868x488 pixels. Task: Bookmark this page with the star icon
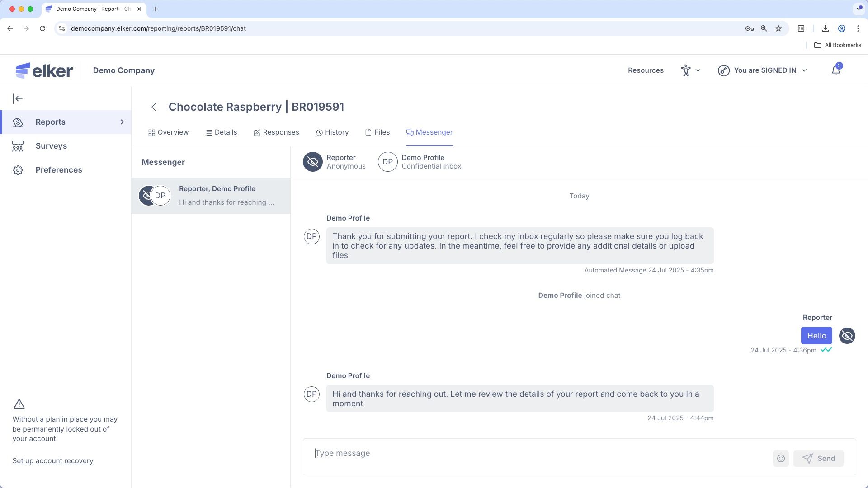(x=778, y=28)
